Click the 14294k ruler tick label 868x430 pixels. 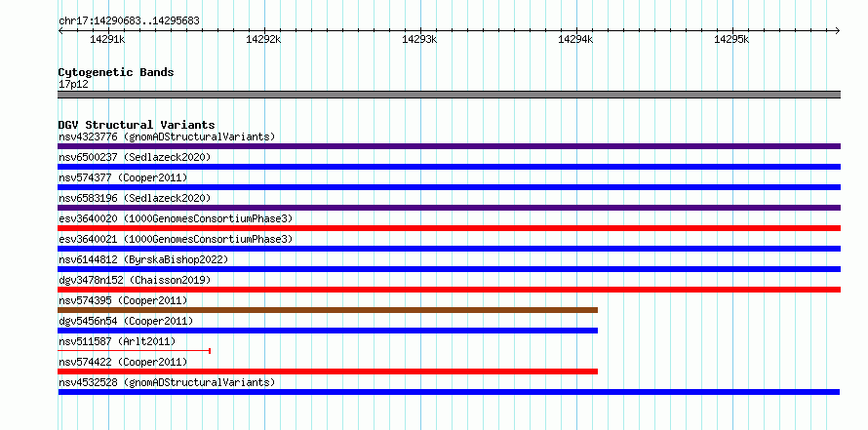575,39
